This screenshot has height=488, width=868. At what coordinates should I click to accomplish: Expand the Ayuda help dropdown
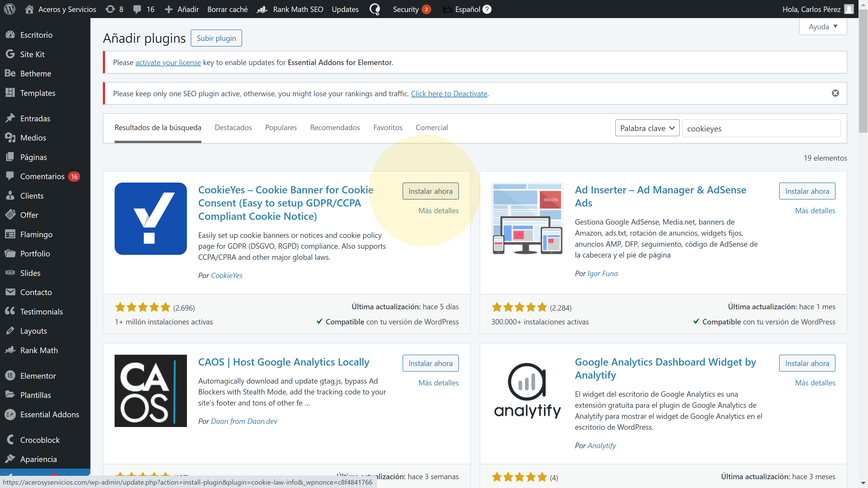point(823,27)
